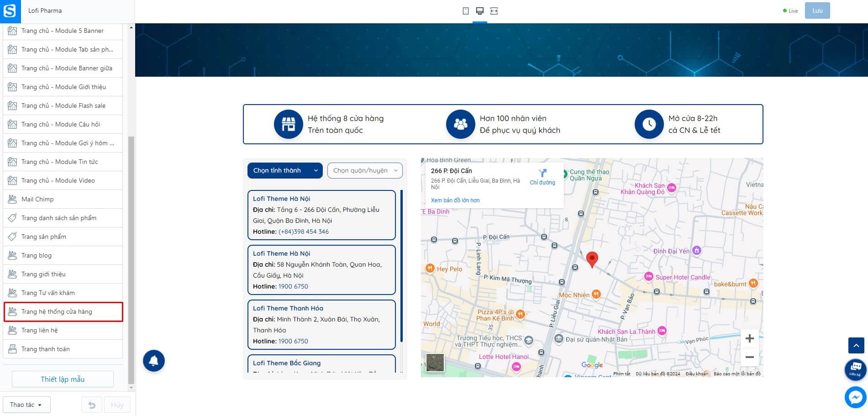The image size is (868, 416).
Task: Click the Pizza 4P's map marker
Action: click(521, 314)
